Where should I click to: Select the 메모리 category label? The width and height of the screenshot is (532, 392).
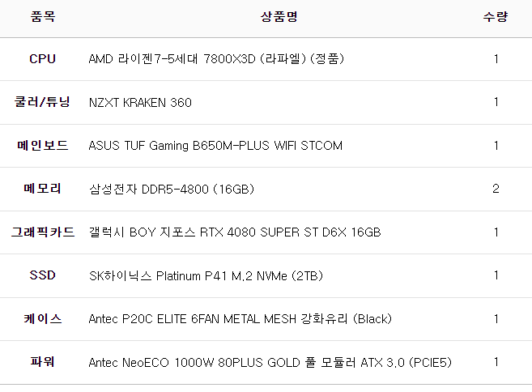[x=43, y=189]
